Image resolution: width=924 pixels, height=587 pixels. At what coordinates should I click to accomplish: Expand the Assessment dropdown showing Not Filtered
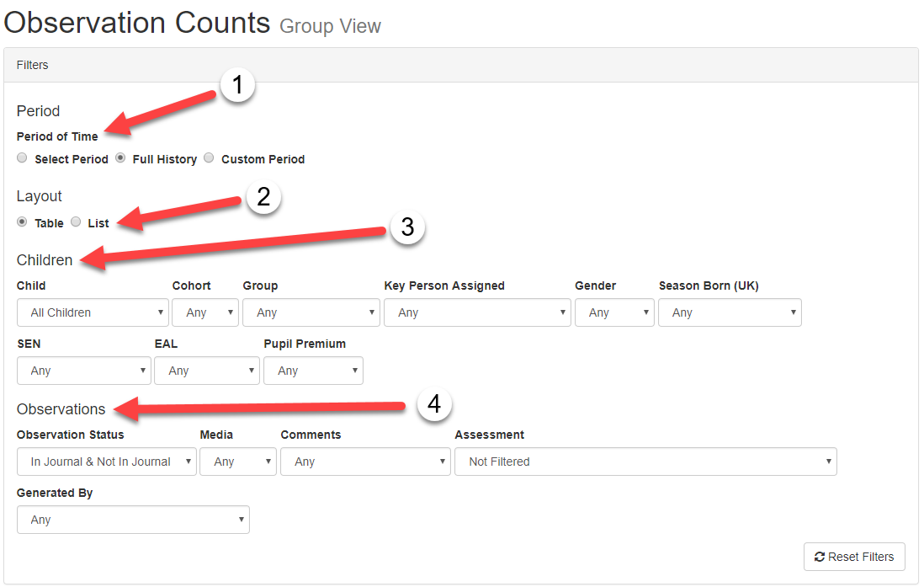(645, 462)
